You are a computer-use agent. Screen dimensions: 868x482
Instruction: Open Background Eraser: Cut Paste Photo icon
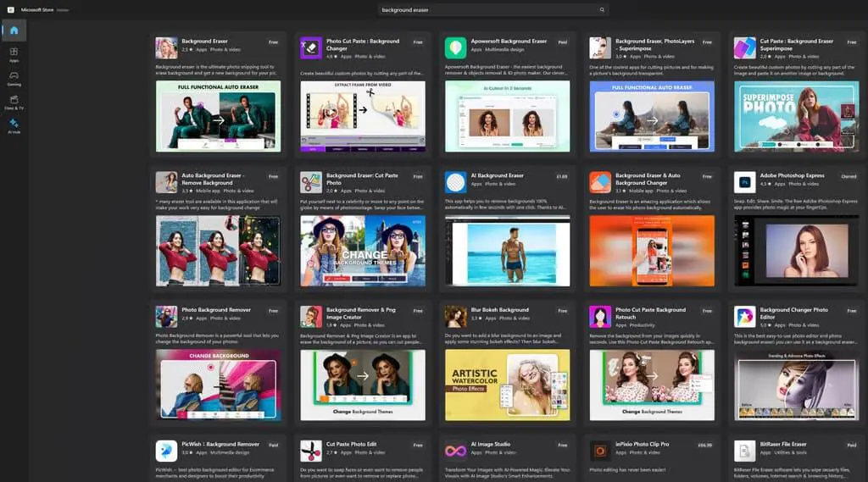[x=311, y=182]
